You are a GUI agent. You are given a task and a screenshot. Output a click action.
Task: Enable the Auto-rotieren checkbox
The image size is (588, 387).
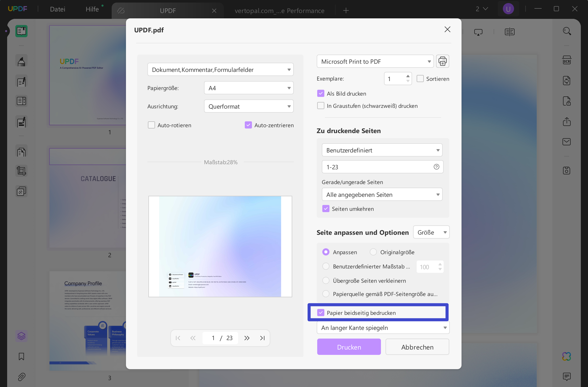[x=151, y=125]
